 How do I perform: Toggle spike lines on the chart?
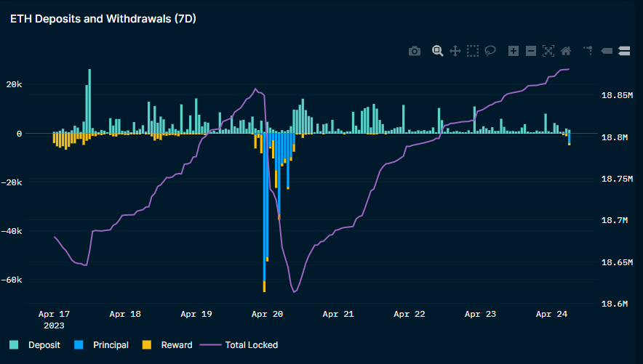click(588, 51)
